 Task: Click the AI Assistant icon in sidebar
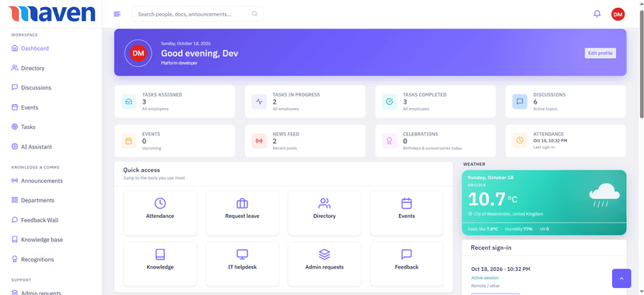coord(15,146)
